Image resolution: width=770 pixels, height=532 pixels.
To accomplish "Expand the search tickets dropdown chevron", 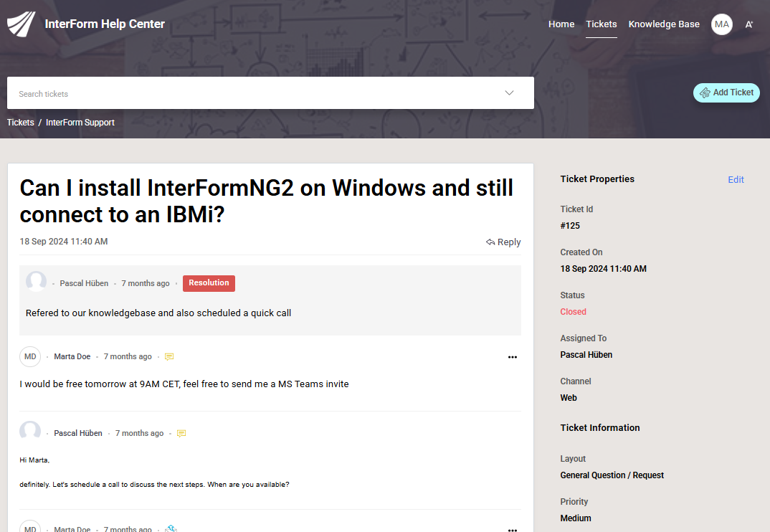I will coord(509,92).
